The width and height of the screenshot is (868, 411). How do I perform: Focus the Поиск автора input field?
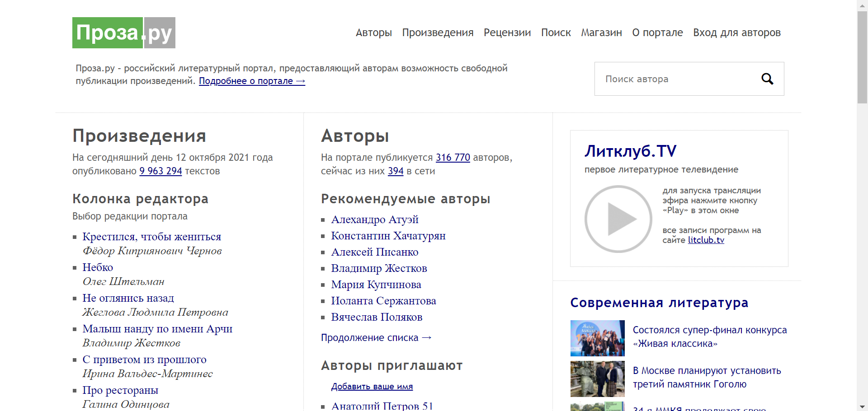pyautogui.click(x=678, y=79)
